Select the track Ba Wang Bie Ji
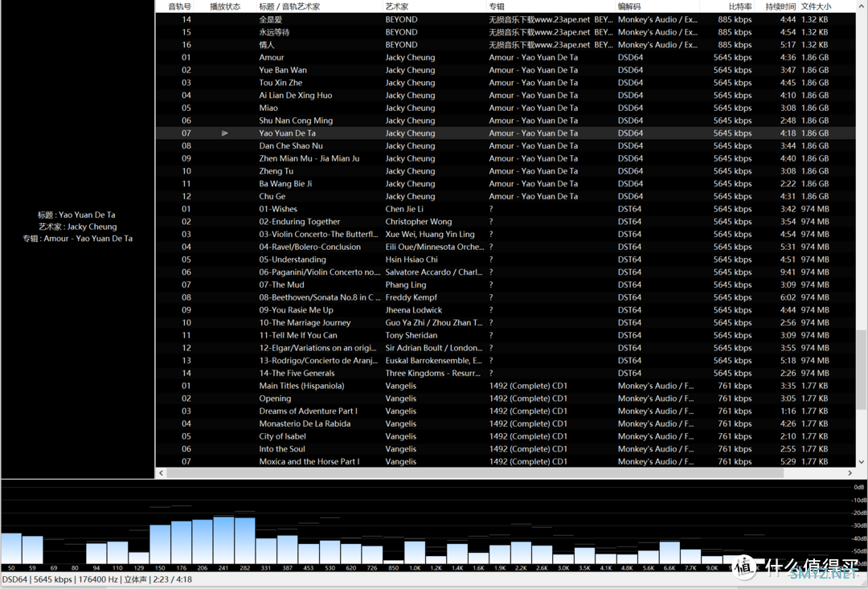 (285, 184)
